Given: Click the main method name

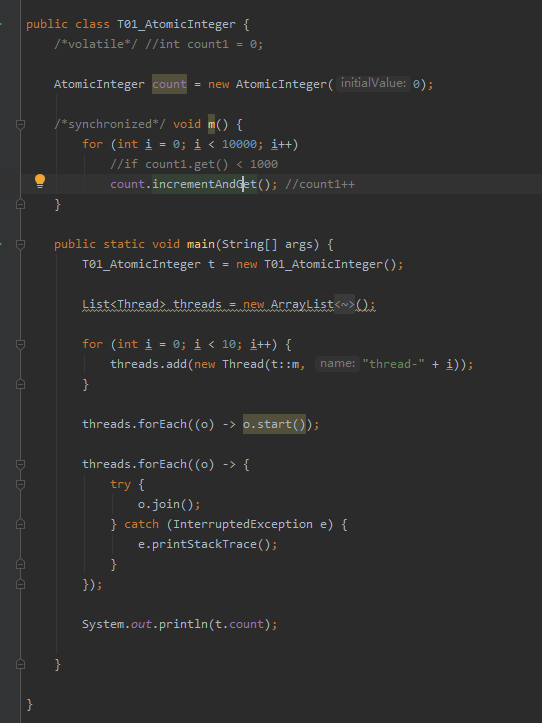Looking at the screenshot, I should pos(201,244).
